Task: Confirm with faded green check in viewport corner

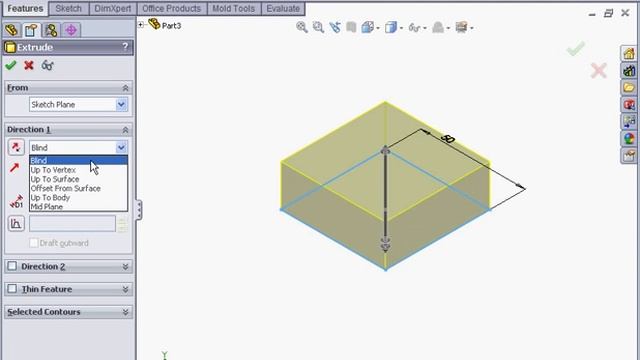Action: [x=576, y=49]
